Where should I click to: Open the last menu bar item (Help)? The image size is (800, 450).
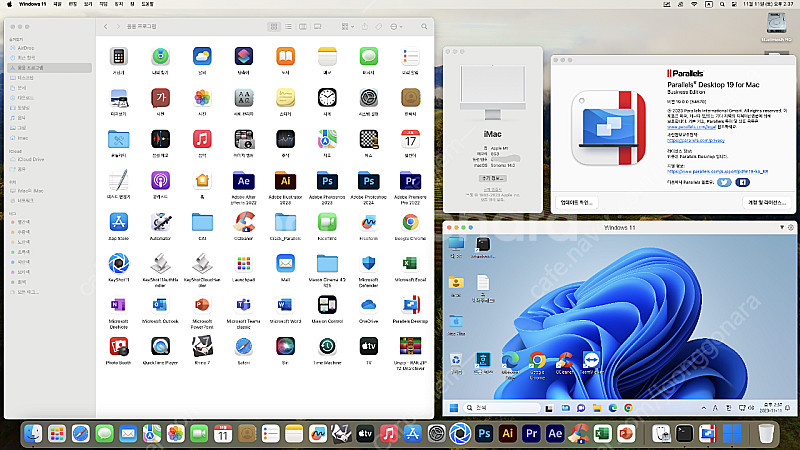147,4
